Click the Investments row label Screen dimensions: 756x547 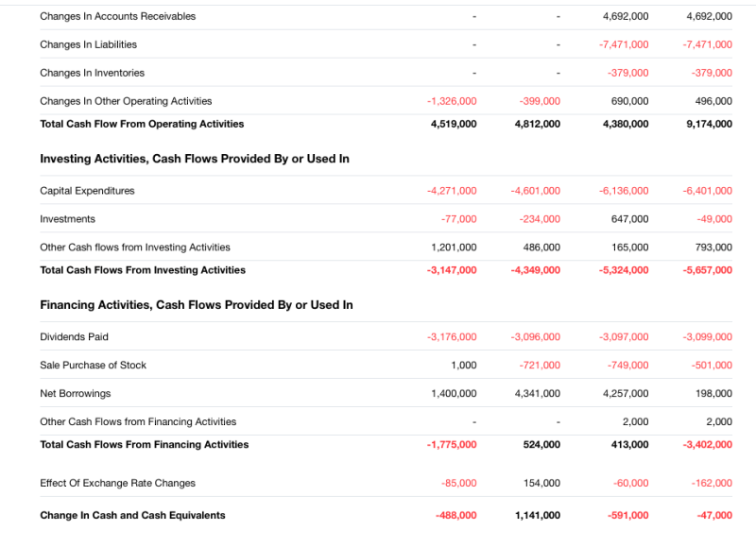pyautogui.click(x=67, y=219)
